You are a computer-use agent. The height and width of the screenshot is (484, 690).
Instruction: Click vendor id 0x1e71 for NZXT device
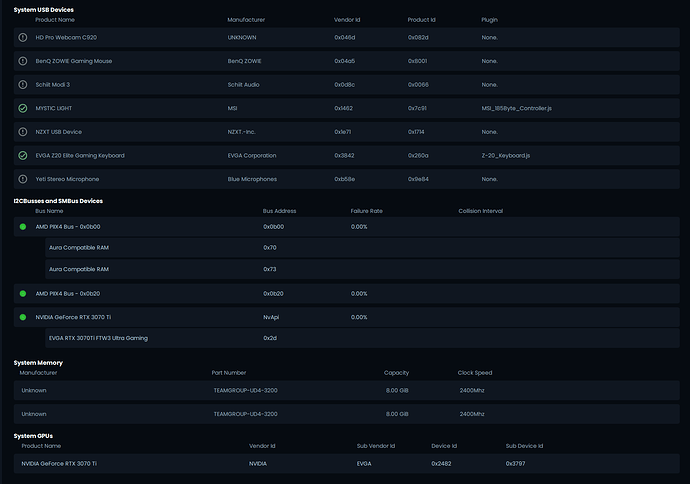[x=342, y=132]
